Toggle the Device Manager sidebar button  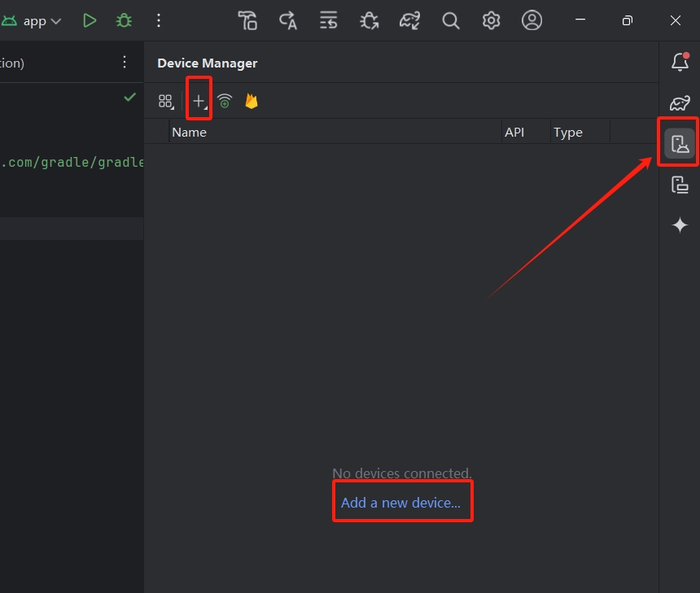click(x=680, y=144)
